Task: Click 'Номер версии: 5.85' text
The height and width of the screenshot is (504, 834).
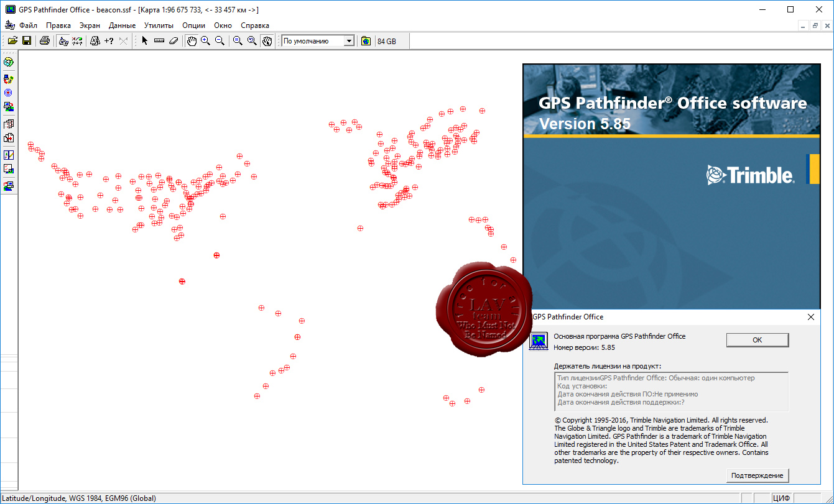Action: pos(584,347)
